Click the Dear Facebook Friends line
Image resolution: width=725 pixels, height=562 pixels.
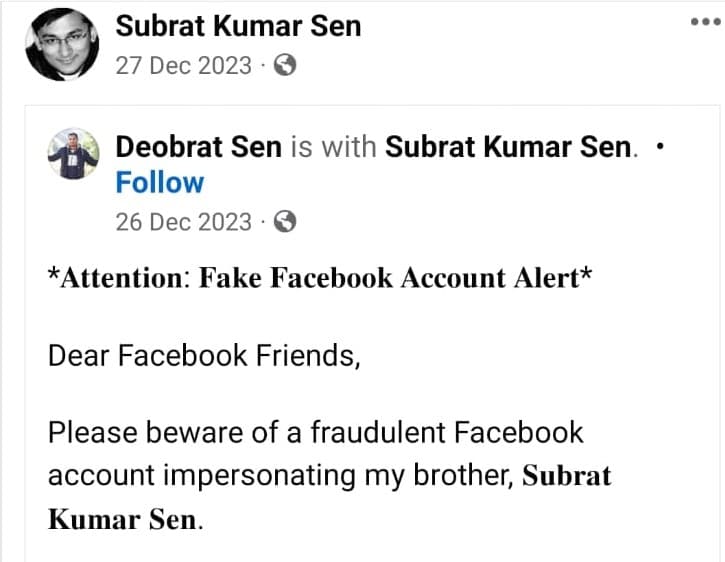pos(203,355)
